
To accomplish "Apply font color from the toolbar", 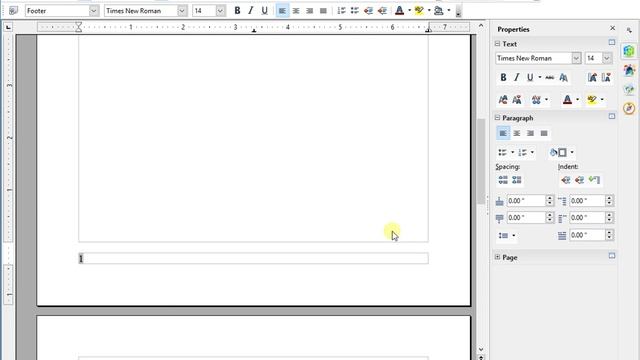I will [400, 11].
